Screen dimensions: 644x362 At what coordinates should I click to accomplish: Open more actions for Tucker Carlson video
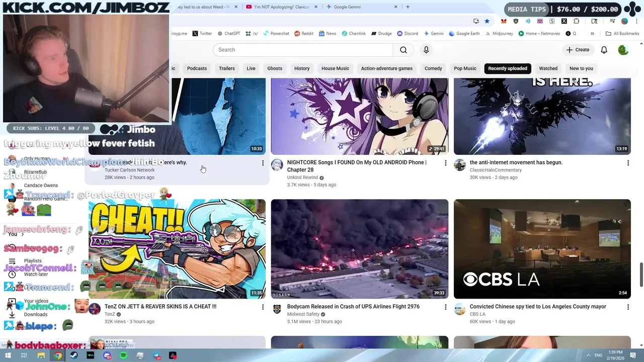pyautogui.click(x=263, y=163)
